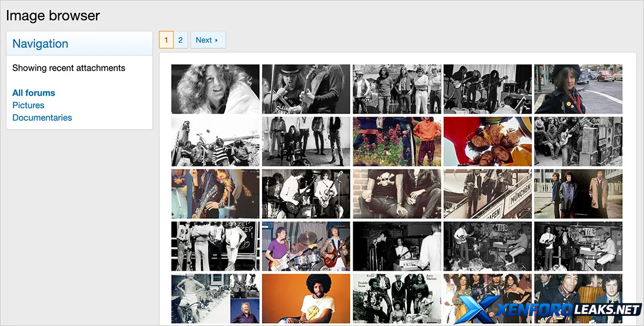Open the first black-and-white curly-haired portrait thumbnail
The height and width of the screenshot is (326, 644).
pyautogui.click(x=215, y=89)
